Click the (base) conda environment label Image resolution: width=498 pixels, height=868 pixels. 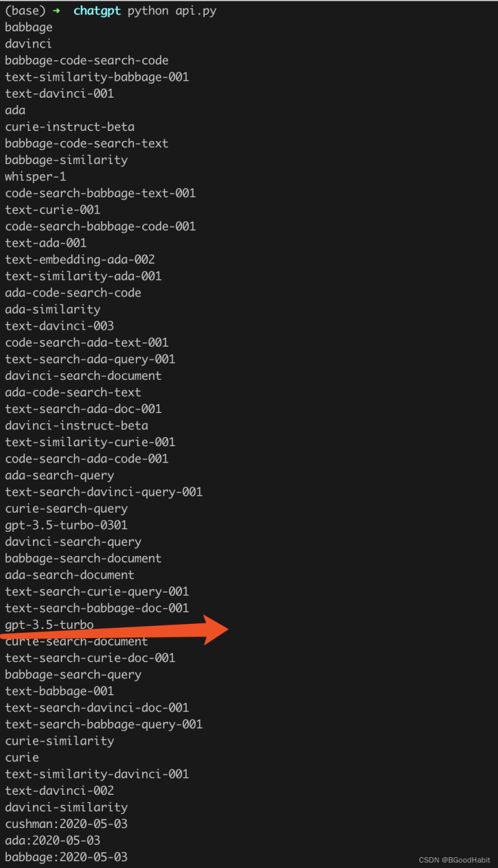[25, 12]
